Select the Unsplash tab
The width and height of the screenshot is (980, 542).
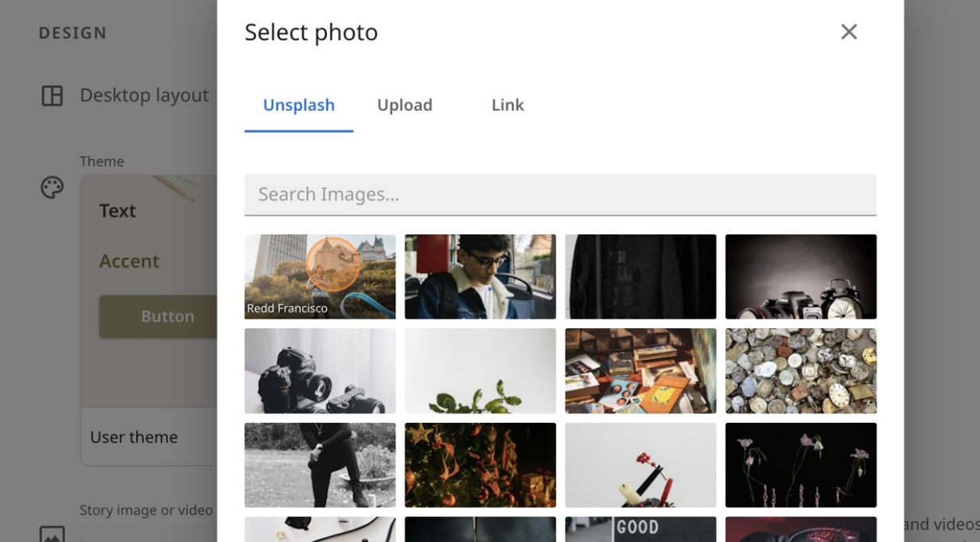pyautogui.click(x=298, y=105)
